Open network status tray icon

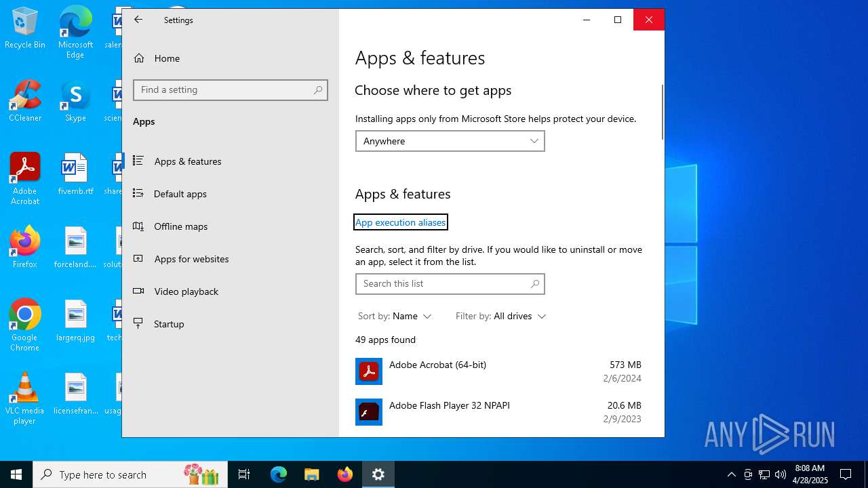[x=764, y=474]
